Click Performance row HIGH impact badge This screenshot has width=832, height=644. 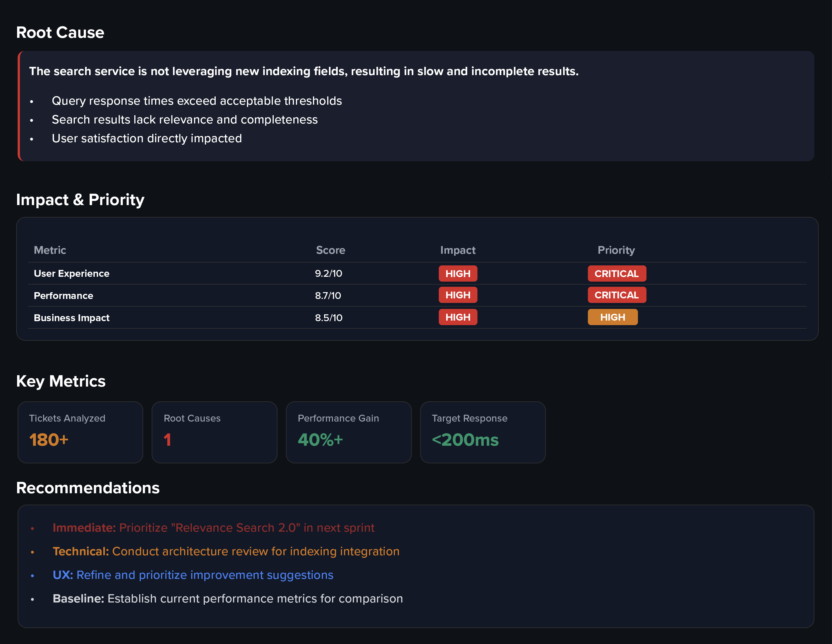(458, 295)
